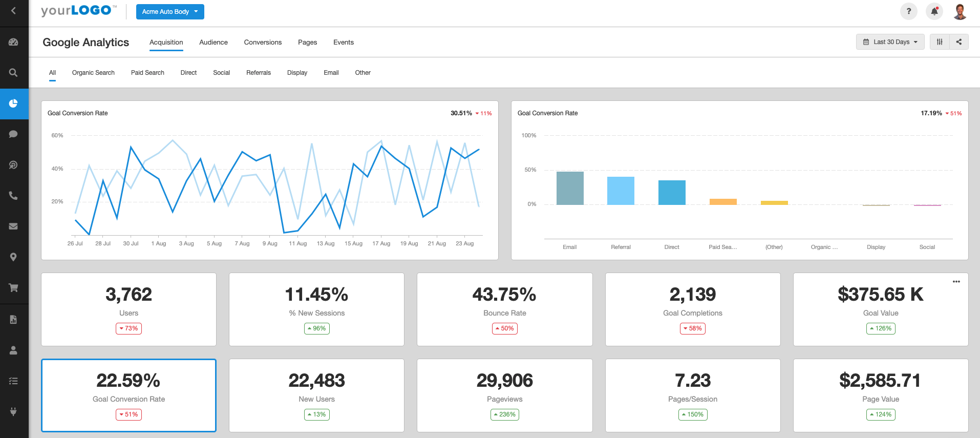Select the Referrals channel filter
The height and width of the screenshot is (438, 980).
[259, 73]
